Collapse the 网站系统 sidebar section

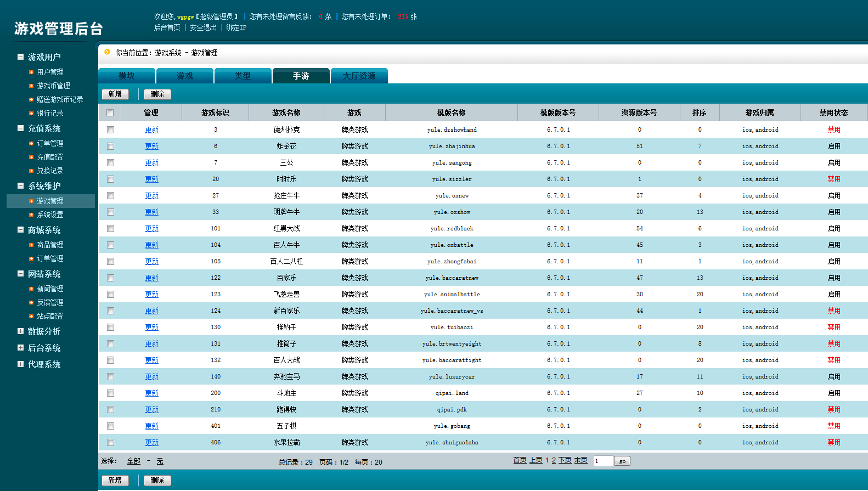tap(20, 274)
